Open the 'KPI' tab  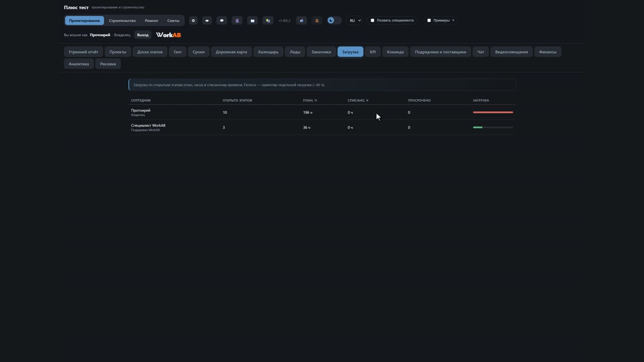pos(373,52)
